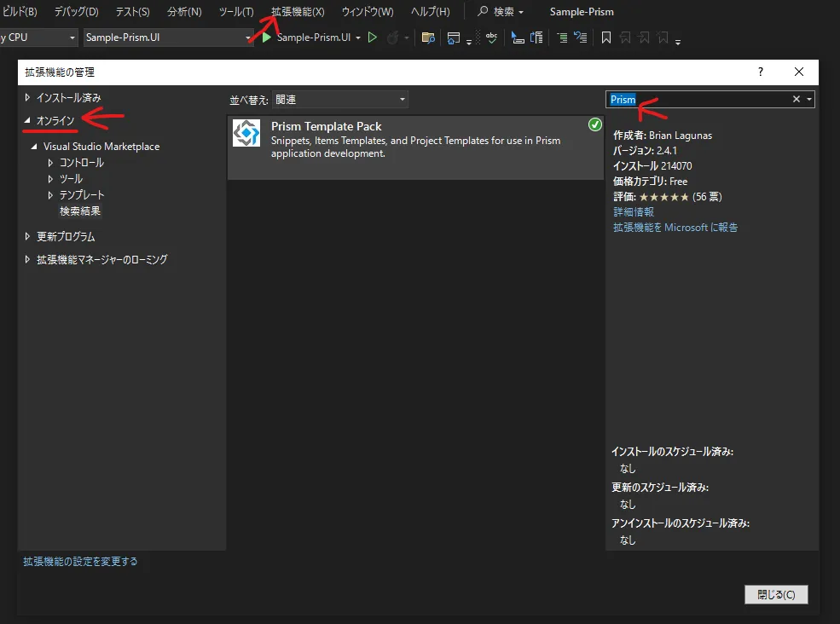
Task: Click the Sample-Prism title text
Action: (x=582, y=11)
